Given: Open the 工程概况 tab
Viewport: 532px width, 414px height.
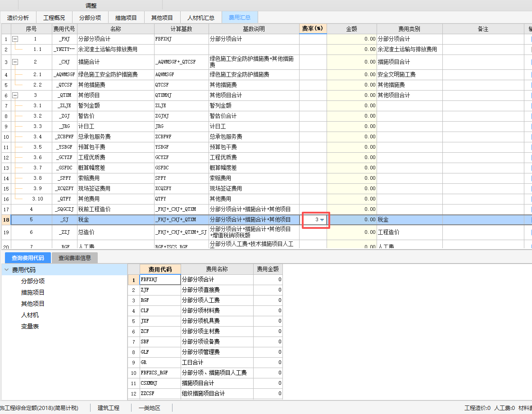Looking at the screenshot, I should point(54,17).
